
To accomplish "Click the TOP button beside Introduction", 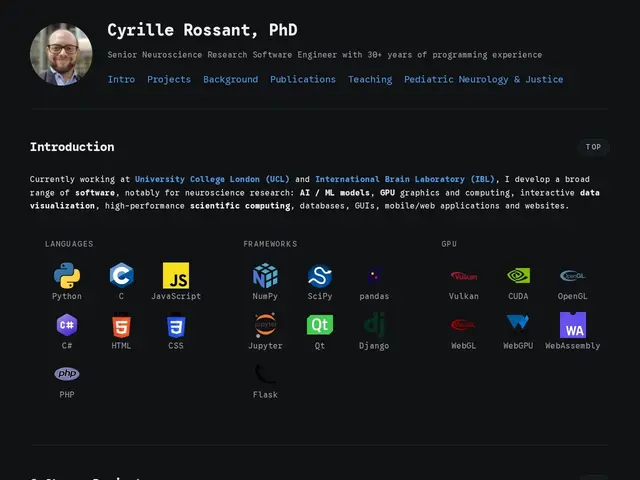I will point(593,147).
